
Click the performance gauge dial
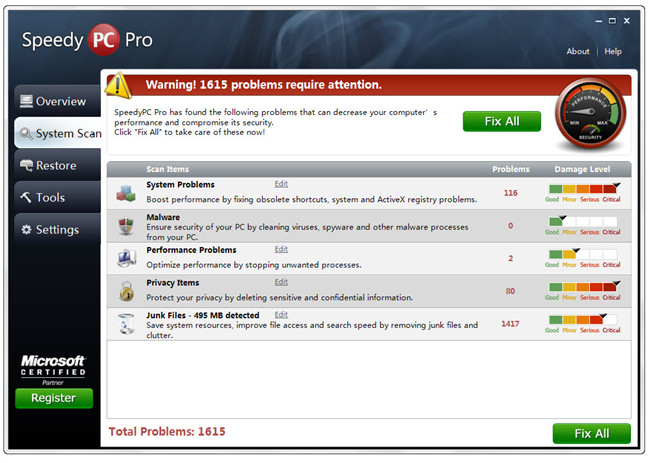pyautogui.click(x=590, y=114)
